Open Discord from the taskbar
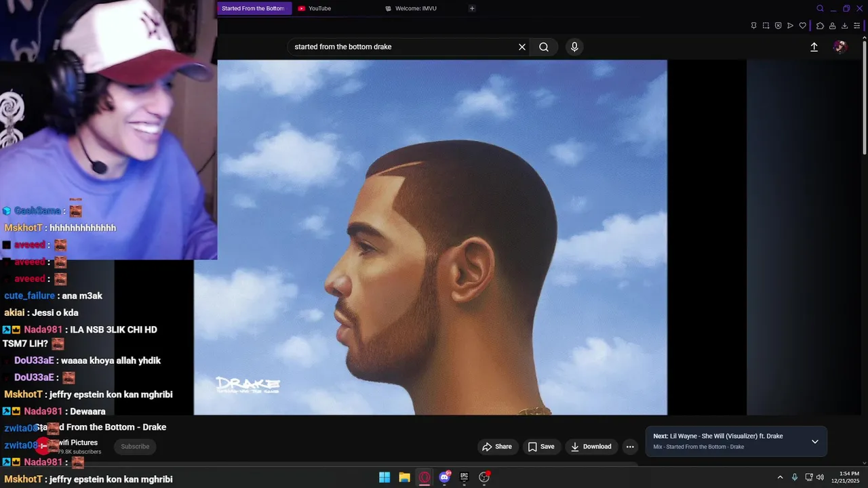 pos(444,477)
